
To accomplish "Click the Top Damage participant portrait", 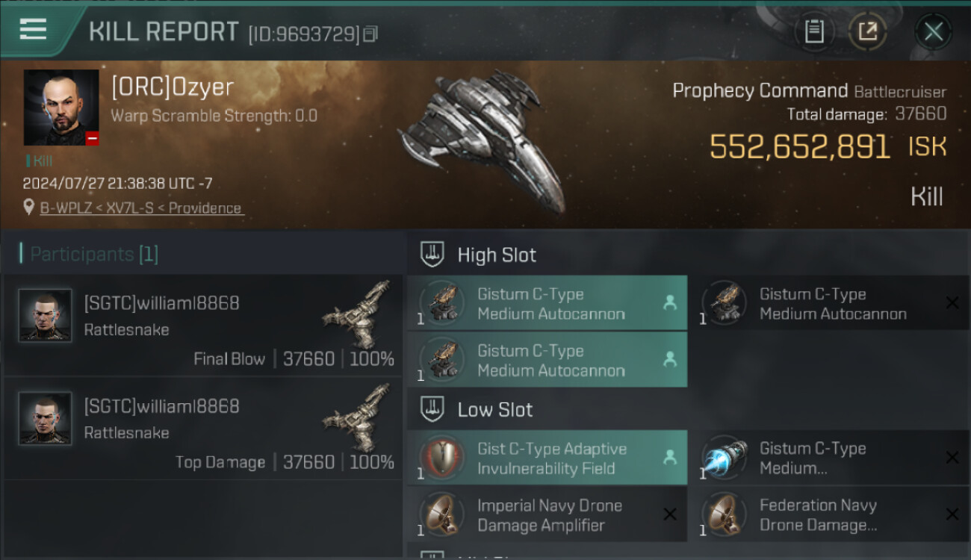I will click(x=45, y=418).
